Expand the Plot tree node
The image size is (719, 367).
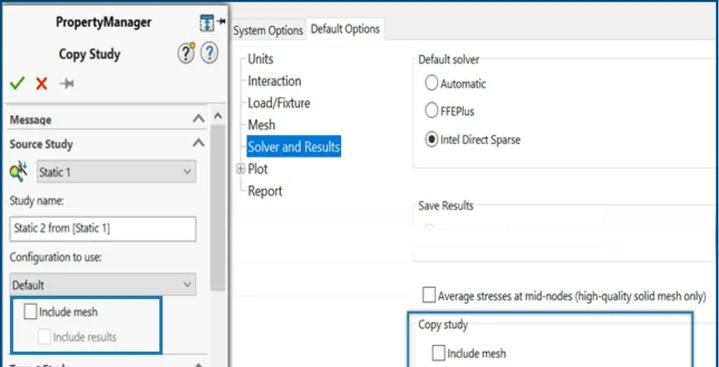[241, 169]
